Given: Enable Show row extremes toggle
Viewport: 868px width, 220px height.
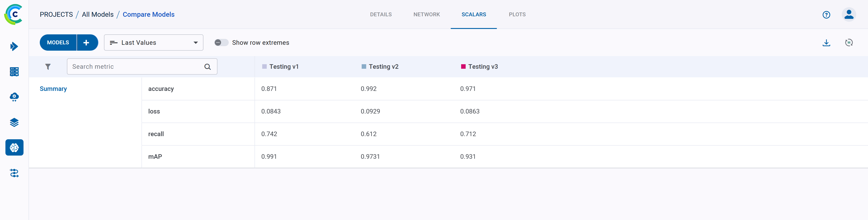Looking at the screenshot, I should [x=221, y=43].
